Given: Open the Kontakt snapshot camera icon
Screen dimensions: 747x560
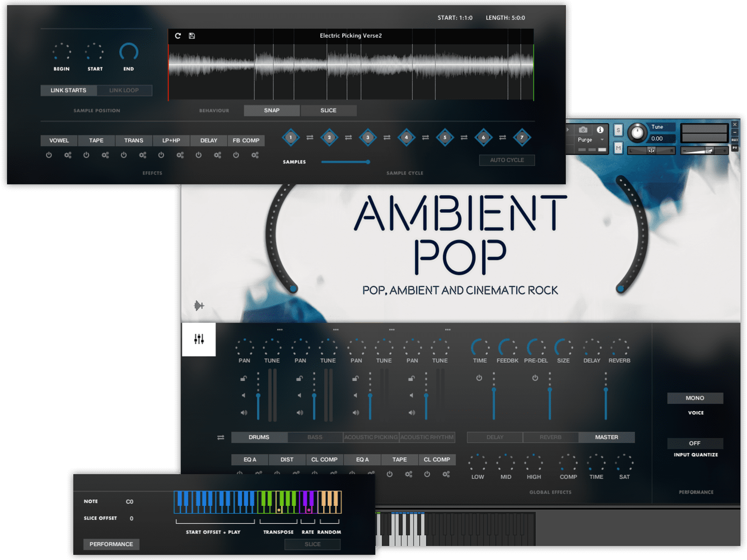Looking at the screenshot, I should point(583,130).
